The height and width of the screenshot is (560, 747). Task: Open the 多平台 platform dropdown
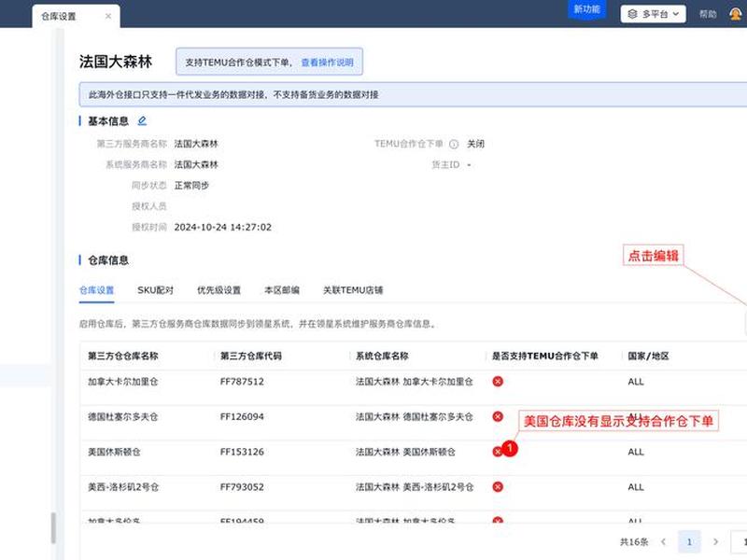[x=653, y=14]
